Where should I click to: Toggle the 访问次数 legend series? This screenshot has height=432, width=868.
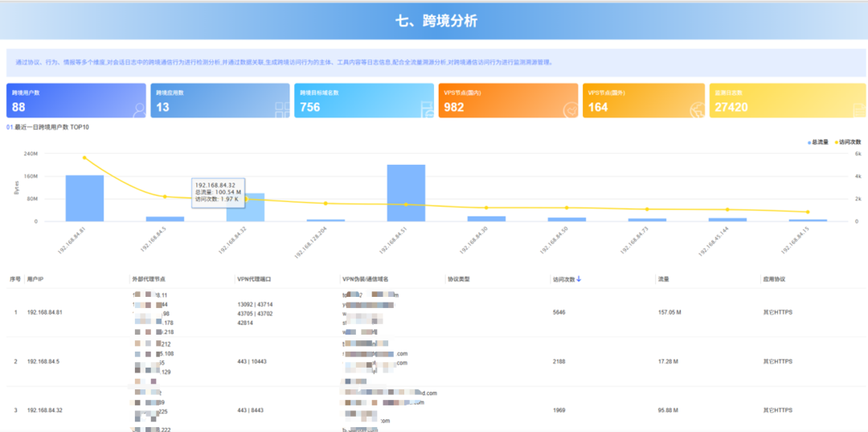coord(848,142)
